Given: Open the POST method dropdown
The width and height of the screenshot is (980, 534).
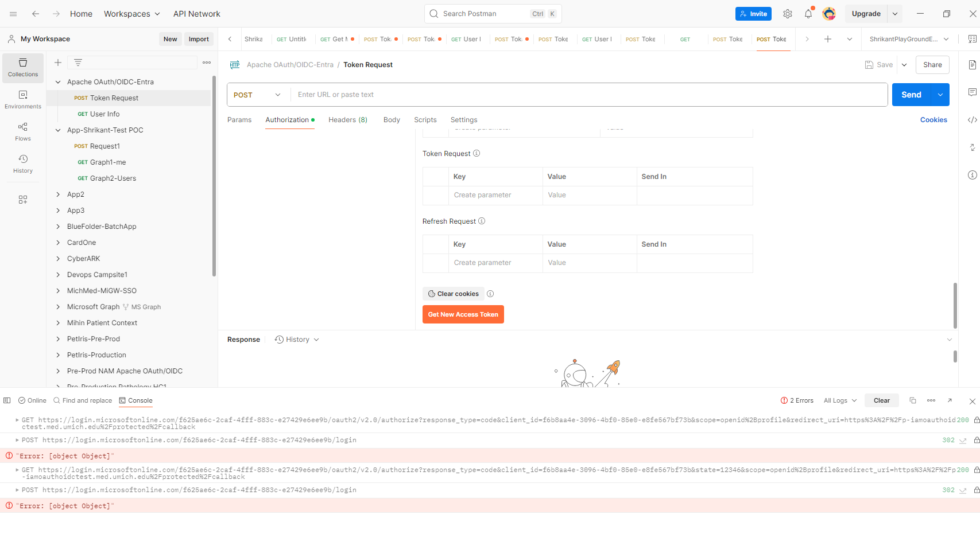Looking at the screenshot, I should pyautogui.click(x=257, y=95).
